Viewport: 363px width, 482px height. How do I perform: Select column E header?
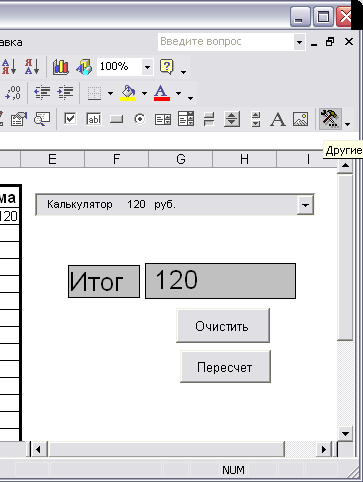coord(52,159)
